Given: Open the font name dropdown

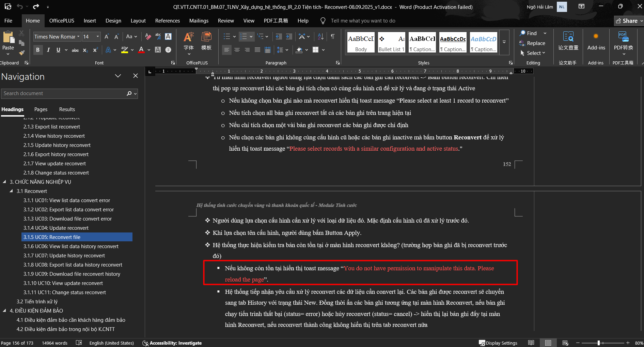Looking at the screenshot, I should tap(78, 36).
